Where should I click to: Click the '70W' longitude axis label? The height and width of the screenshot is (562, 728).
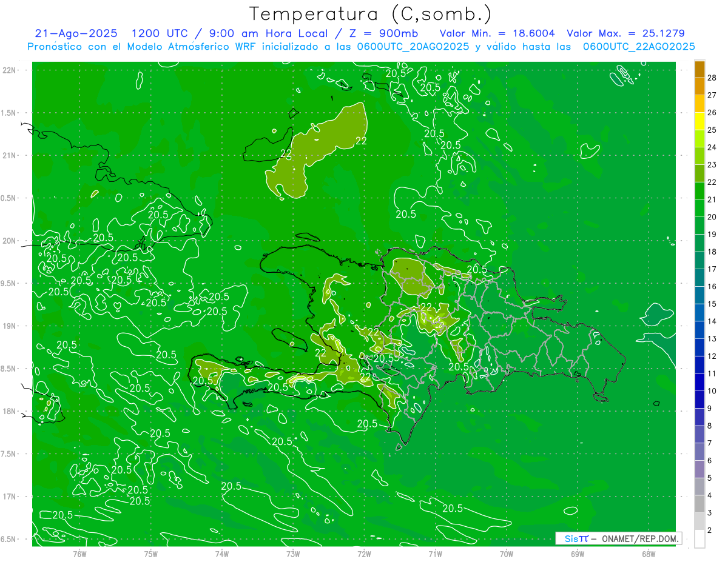[x=507, y=554]
